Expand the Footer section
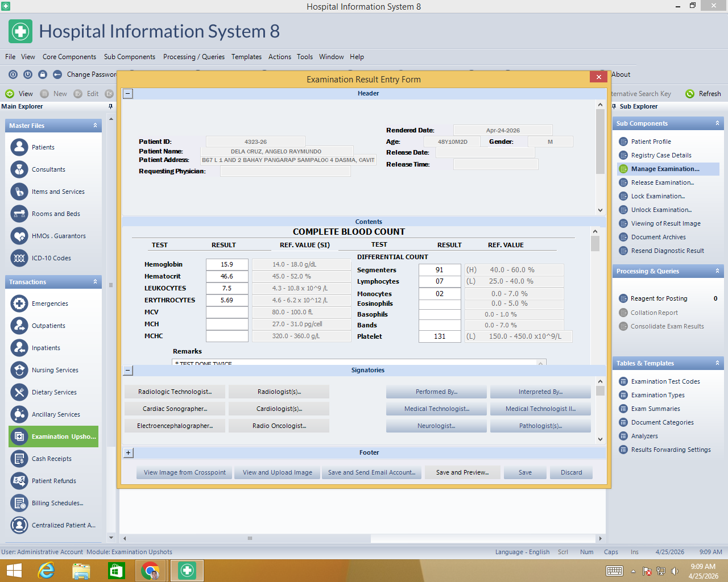This screenshot has width=728, height=582. pyautogui.click(x=128, y=453)
